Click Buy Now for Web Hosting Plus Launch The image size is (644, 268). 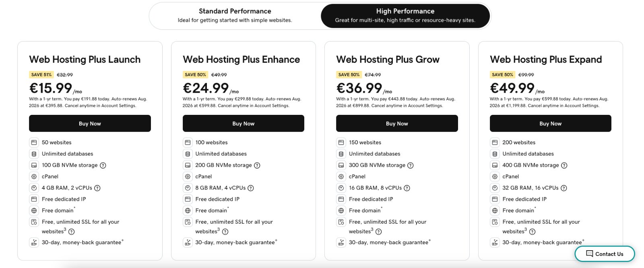tap(90, 123)
